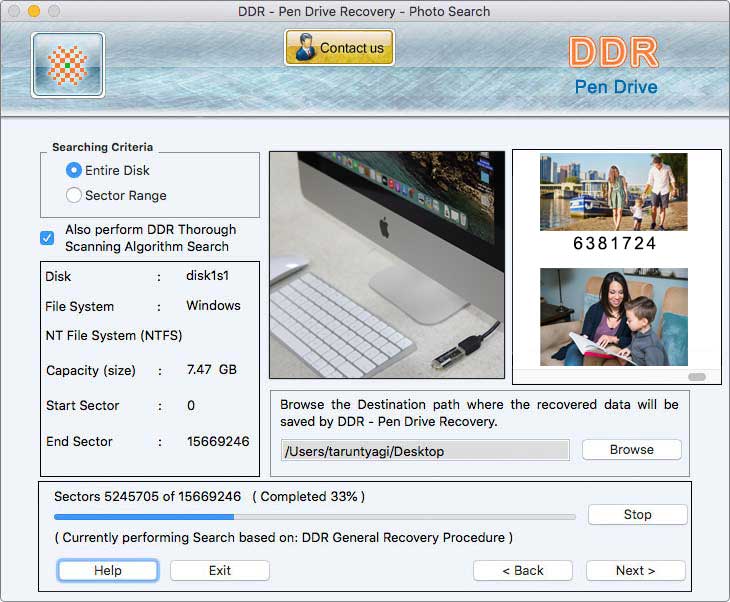Click the Browse button
730x602 pixels.
point(632,450)
